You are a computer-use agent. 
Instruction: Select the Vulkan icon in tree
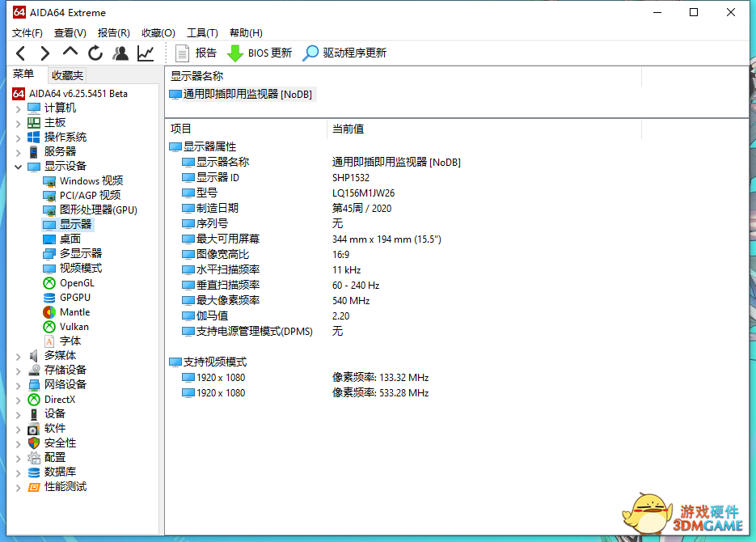[x=49, y=327]
